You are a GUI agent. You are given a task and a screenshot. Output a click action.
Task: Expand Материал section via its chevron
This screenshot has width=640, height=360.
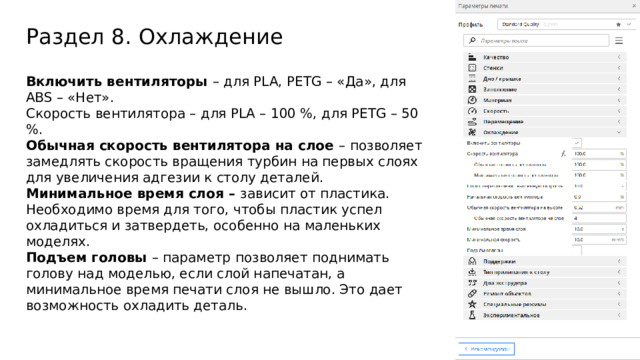[619, 100]
